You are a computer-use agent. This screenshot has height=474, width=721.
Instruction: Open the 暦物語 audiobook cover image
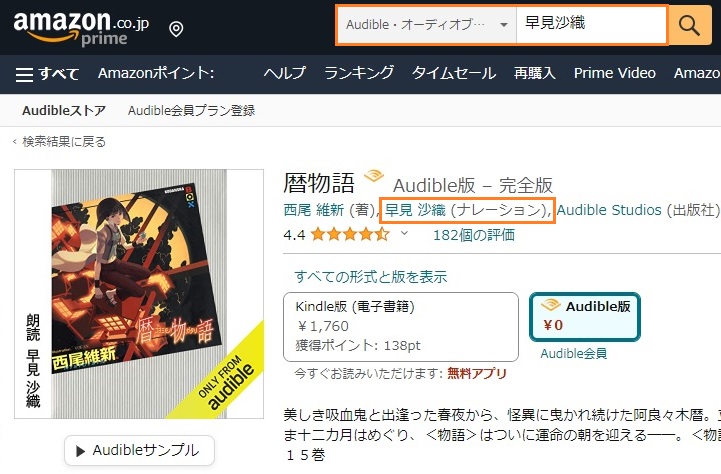139,294
